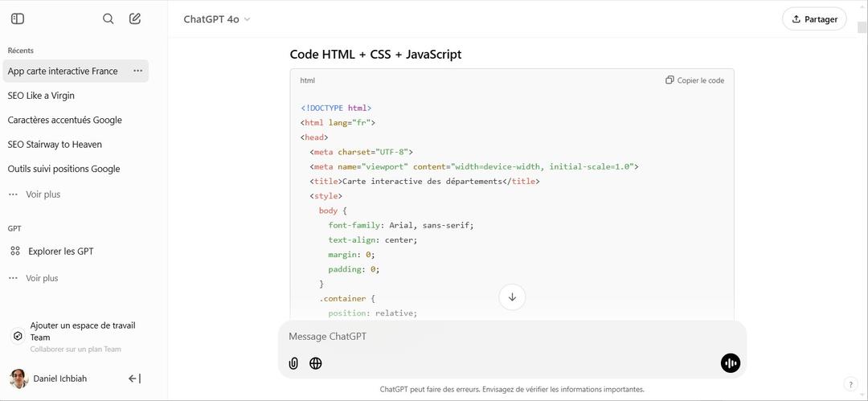The image size is (868, 401).
Task: Click the ChatGPT peut faire des erreurs notice
Action: [512, 390]
